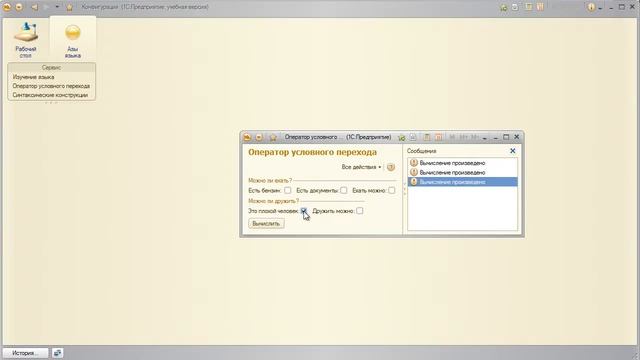Select Изучение языка in the Сервис menu
Screen dimensions: 640x360
(x=33, y=77)
